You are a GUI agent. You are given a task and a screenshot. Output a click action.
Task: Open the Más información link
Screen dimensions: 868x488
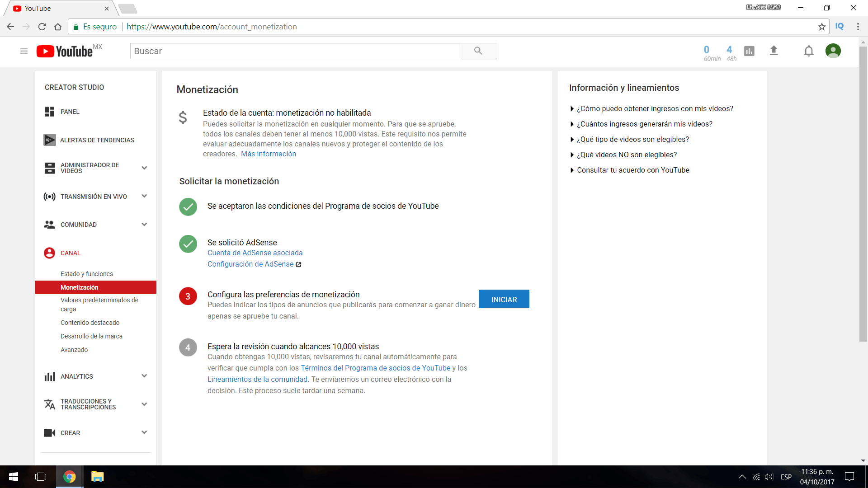pos(269,154)
